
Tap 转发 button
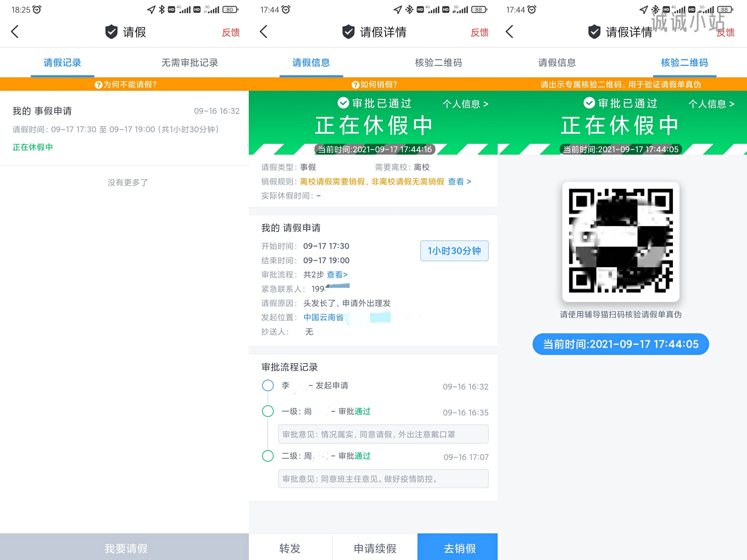[290, 547]
